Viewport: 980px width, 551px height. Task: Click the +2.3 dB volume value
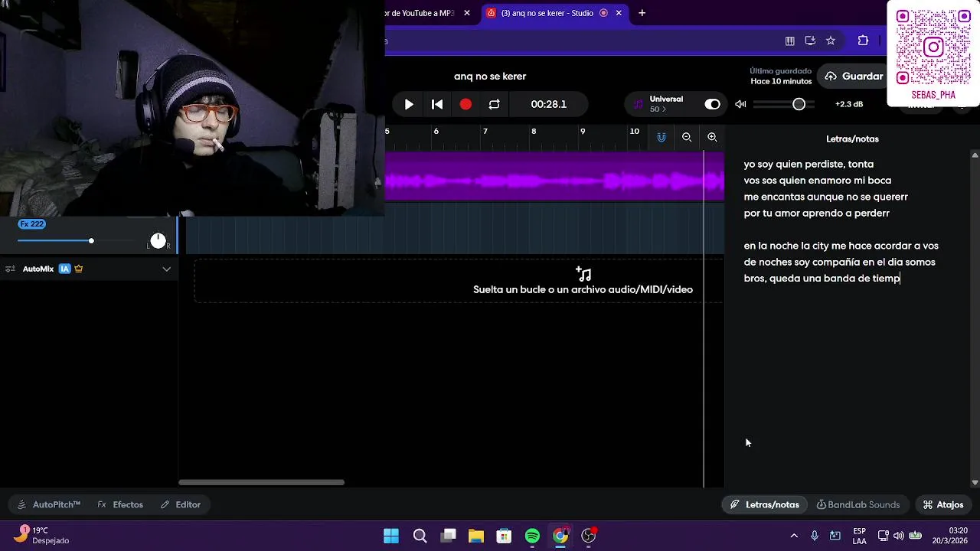pyautogui.click(x=849, y=104)
